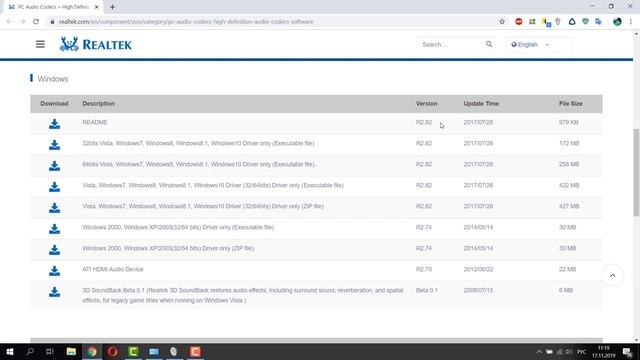The height and width of the screenshot is (360, 640).
Task: Bookmark this page with the star icon
Action: (x=502, y=22)
